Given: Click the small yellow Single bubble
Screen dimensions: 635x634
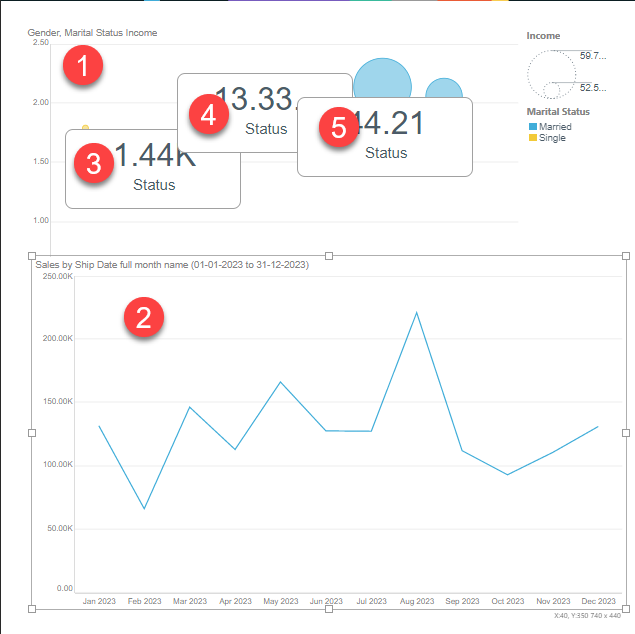Looking at the screenshot, I should click(85, 128).
